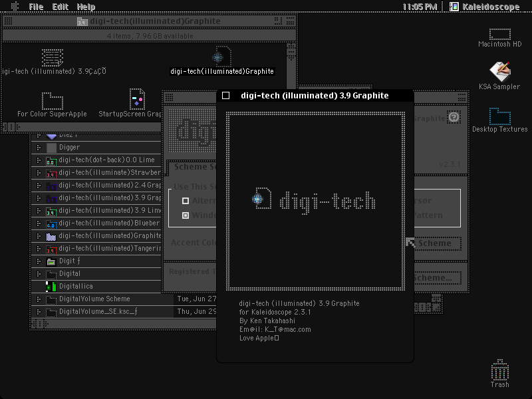Click 'for Kaleidoscope 2.3.1' line in dialog
This screenshot has width=532, height=399.
click(x=275, y=312)
